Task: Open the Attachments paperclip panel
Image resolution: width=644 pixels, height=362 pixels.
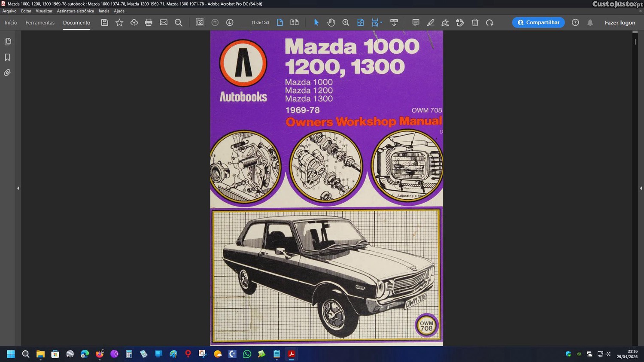Action: pos(8,73)
